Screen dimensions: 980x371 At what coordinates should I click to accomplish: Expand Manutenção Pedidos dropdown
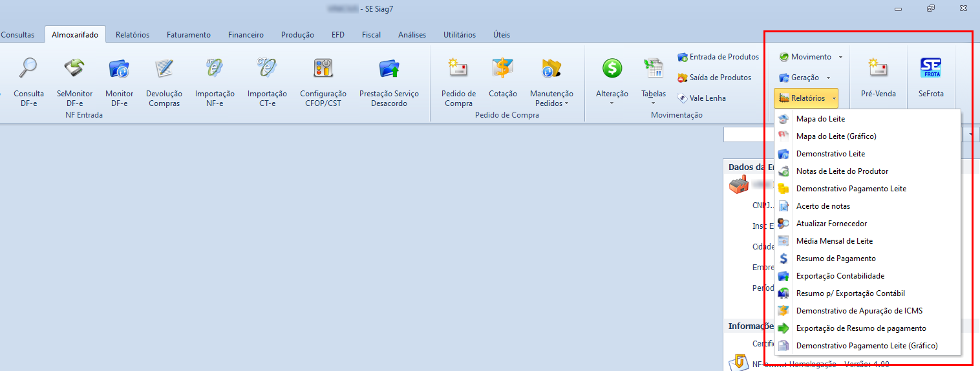tap(551, 98)
